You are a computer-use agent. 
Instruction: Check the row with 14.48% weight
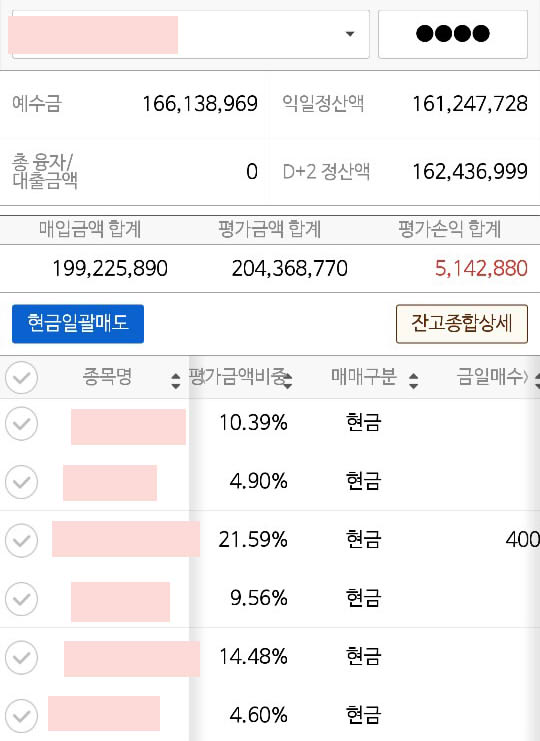[x=21, y=657]
